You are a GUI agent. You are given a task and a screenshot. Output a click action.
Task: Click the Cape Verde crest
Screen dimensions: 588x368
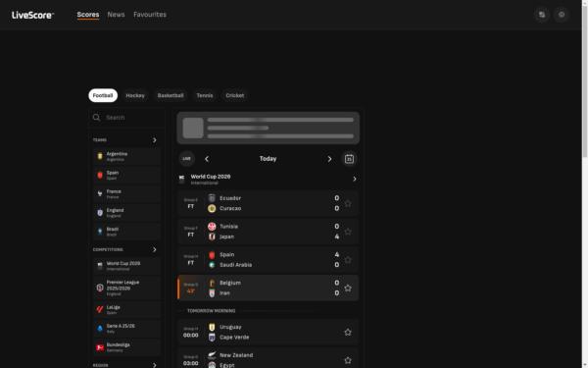coord(212,338)
